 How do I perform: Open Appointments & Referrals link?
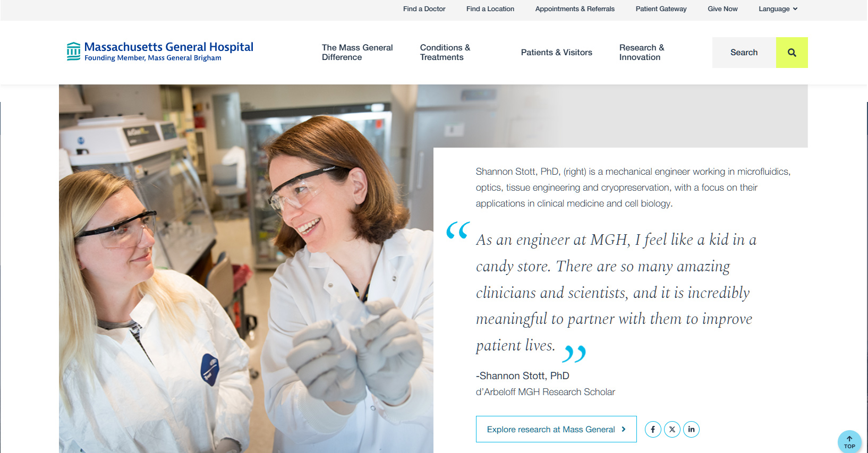[x=575, y=9]
